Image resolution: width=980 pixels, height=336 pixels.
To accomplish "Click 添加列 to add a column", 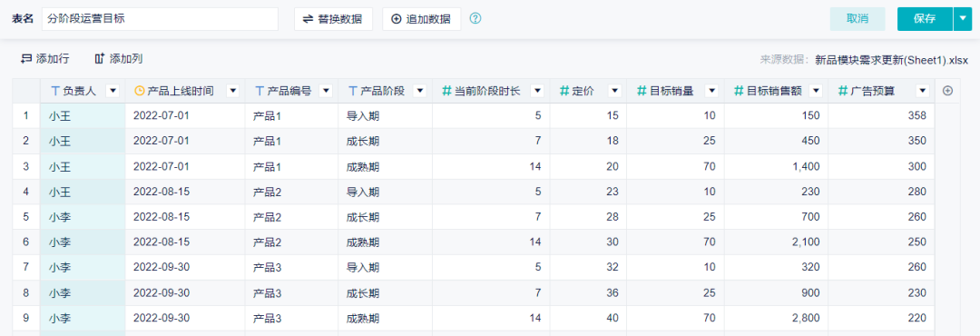I will pyautogui.click(x=119, y=59).
